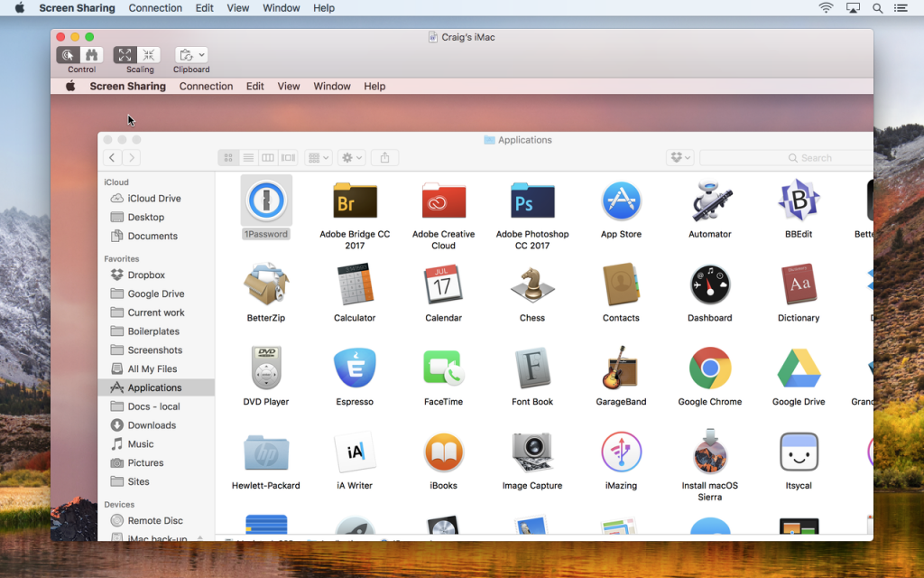Open iMazing

click(x=621, y=453)
